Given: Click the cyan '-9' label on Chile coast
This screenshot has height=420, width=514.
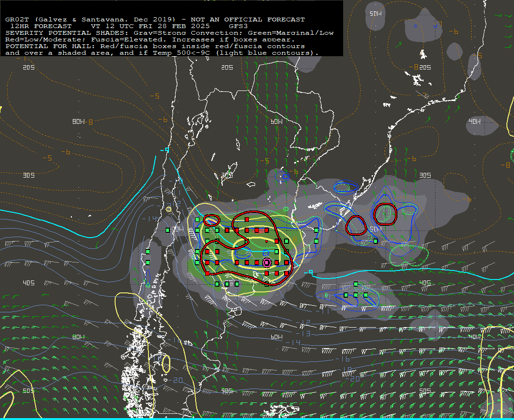Looking at the screenshot, I should pos(165,150).
